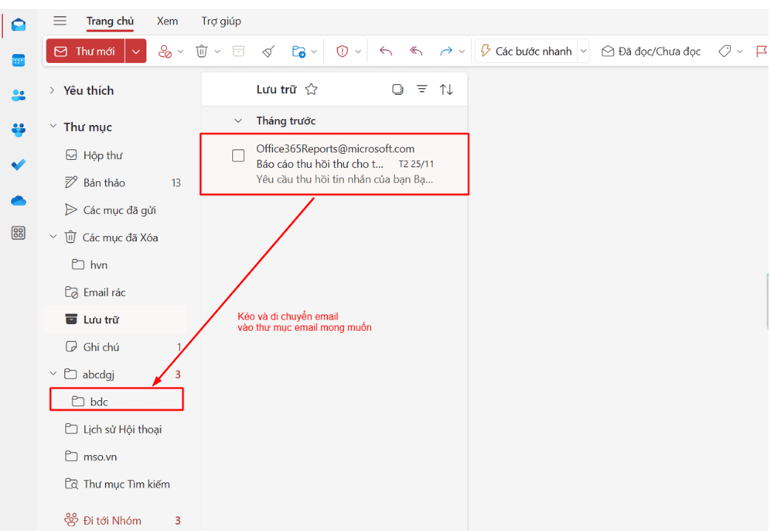Click the Archive icon in toolbar

point(239,51)
